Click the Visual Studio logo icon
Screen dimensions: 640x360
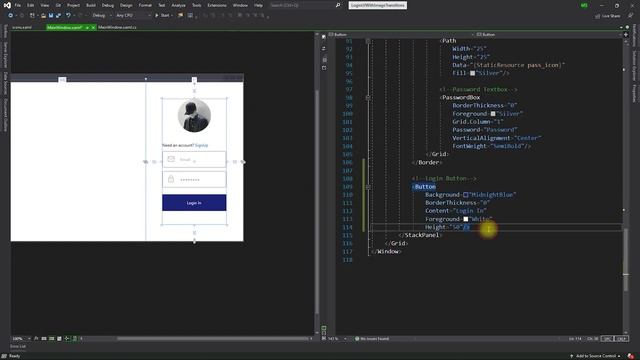click(7, 5)
